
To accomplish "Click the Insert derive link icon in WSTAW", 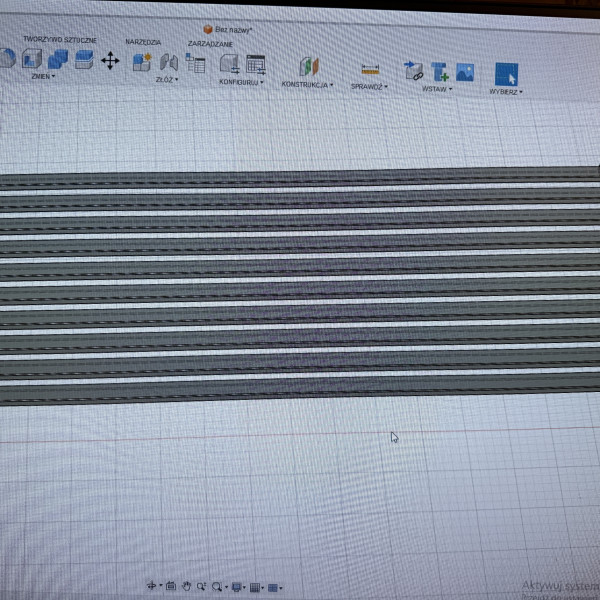I will (x=413, y=71).
